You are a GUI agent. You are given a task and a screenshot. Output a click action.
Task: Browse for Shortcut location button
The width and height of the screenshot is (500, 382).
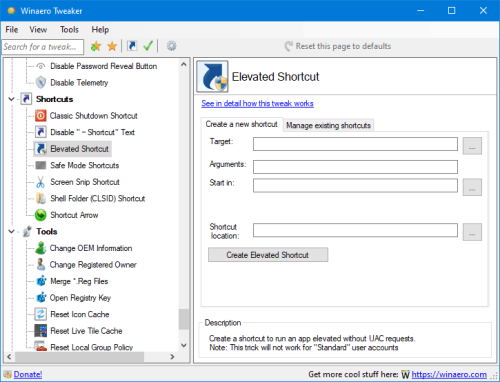(x=472, y=232)
